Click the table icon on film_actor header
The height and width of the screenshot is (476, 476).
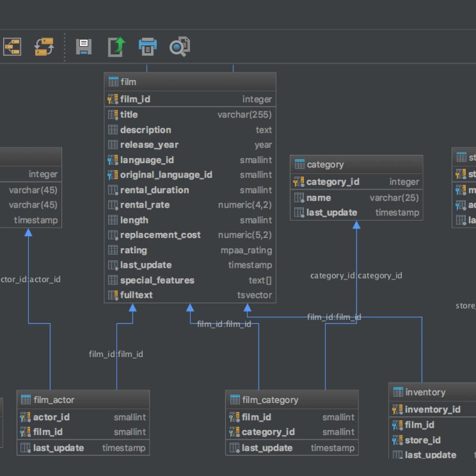26,400
